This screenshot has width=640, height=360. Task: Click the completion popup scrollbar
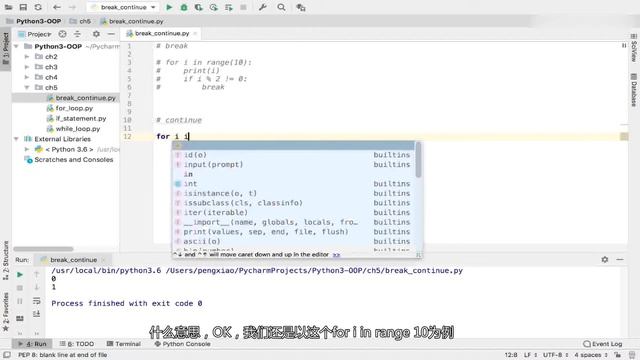point(418,160)
